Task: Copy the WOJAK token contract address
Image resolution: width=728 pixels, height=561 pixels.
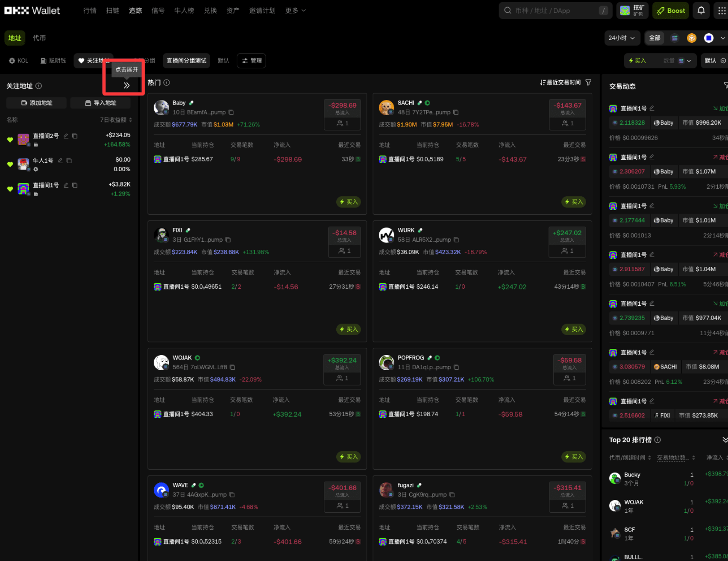Action: (x=232, y=367)
